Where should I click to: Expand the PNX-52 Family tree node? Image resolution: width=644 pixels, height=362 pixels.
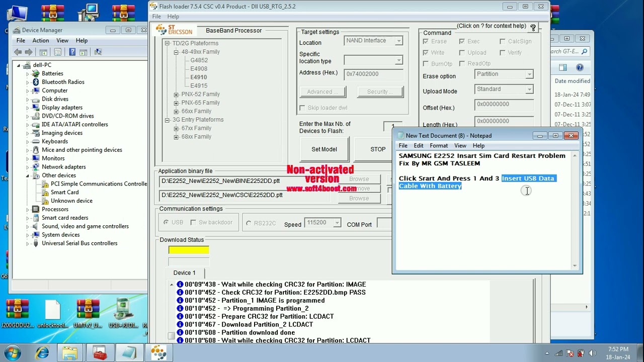coord(176,95)
